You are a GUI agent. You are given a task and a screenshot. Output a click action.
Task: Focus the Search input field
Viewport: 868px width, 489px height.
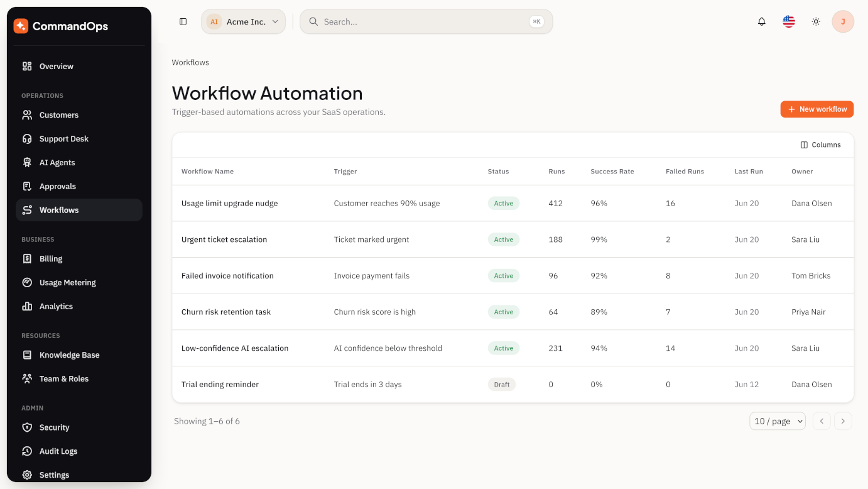[x=426, y=21]
